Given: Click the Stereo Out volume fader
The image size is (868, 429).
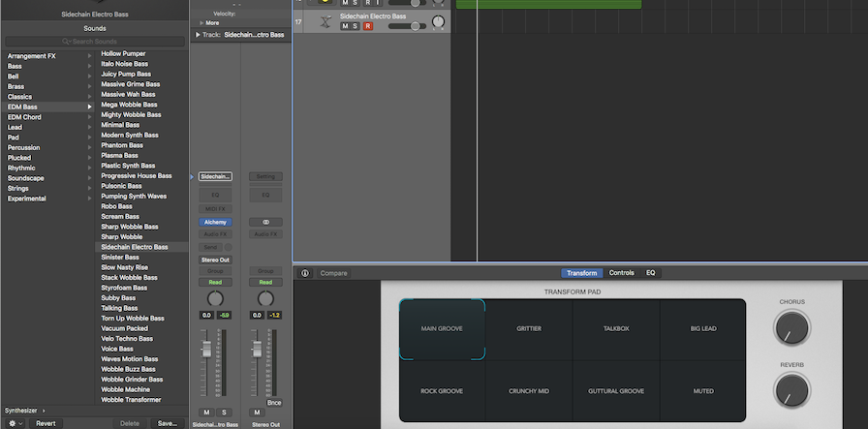Looking at the screenshot, I should [x=257, y=349].
